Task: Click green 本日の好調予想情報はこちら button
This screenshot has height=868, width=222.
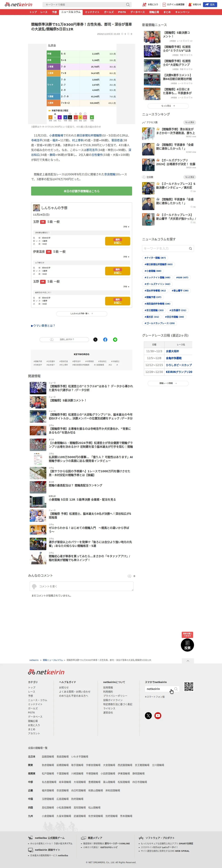Action: (81, 191)
